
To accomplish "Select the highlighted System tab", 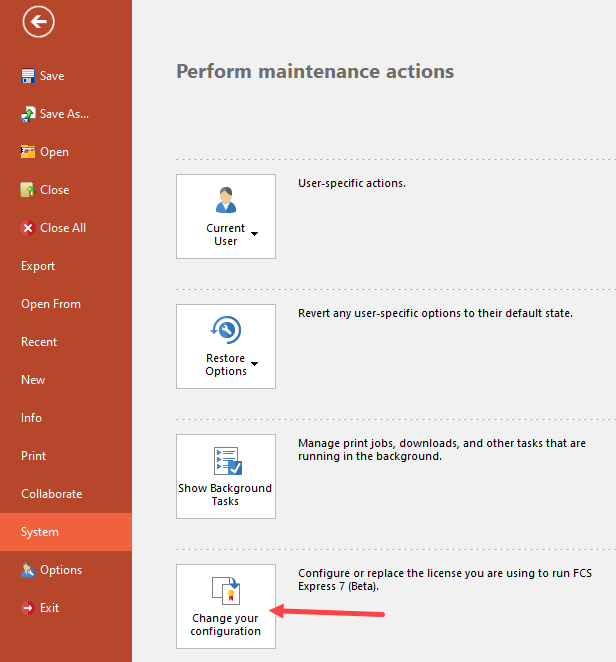I will click(x=40, y=532).
